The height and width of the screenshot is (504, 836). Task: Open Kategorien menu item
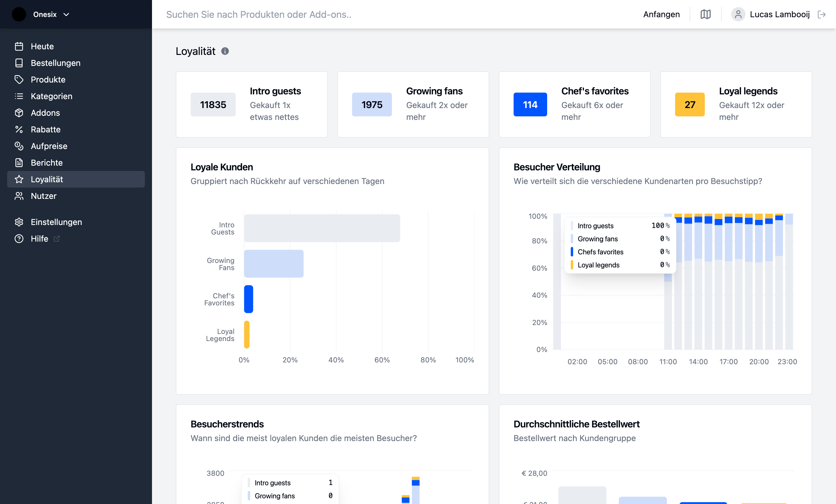pos(52,96)
